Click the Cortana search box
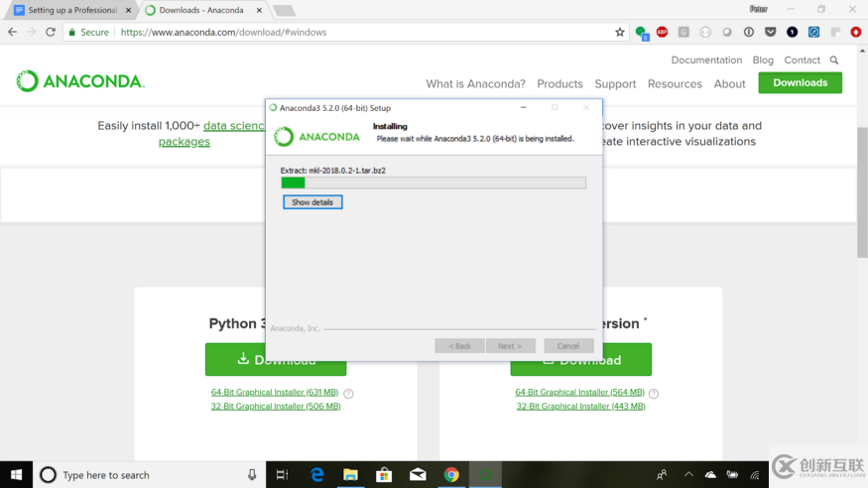The image size is (868, 488). pos(150,475)
